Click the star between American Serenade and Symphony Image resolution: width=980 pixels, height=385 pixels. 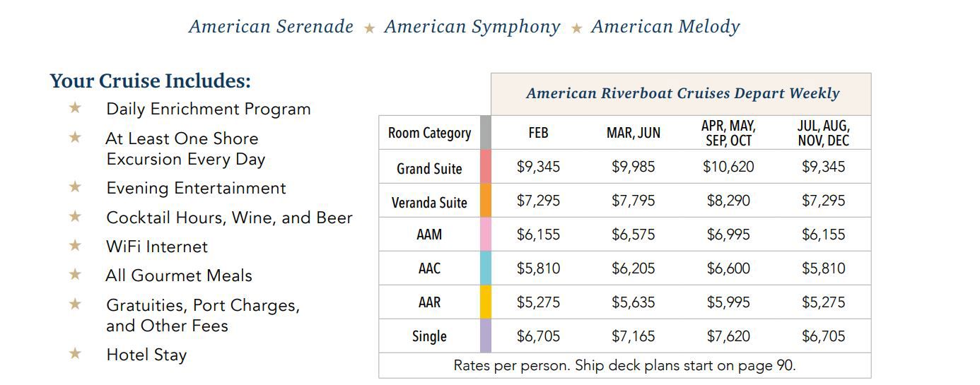pos(369,28)
